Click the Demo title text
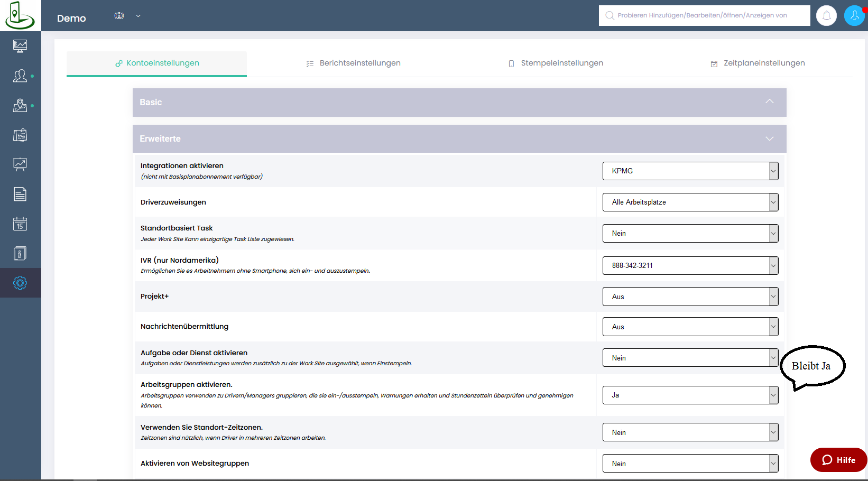The width and height of the screenshot is (868, 481). pos(71,18)
